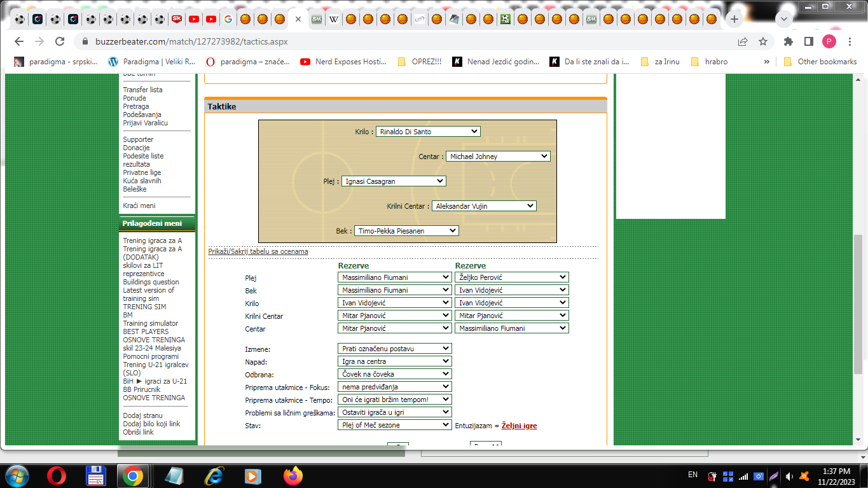Screen dimensions: 868x488
Task: Open the 'Supporter' sidebar link
Action: click(x=138, y=139)
